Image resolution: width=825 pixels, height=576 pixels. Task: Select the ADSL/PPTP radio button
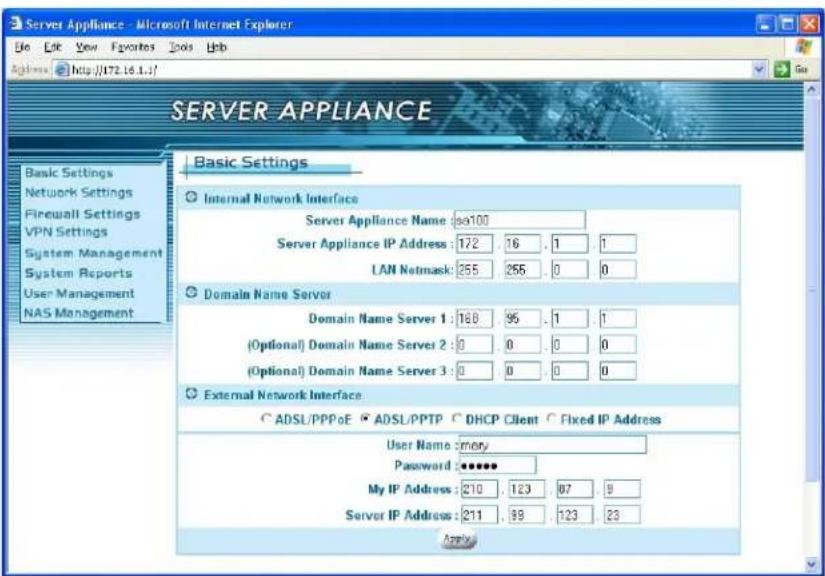pos(365,419)
